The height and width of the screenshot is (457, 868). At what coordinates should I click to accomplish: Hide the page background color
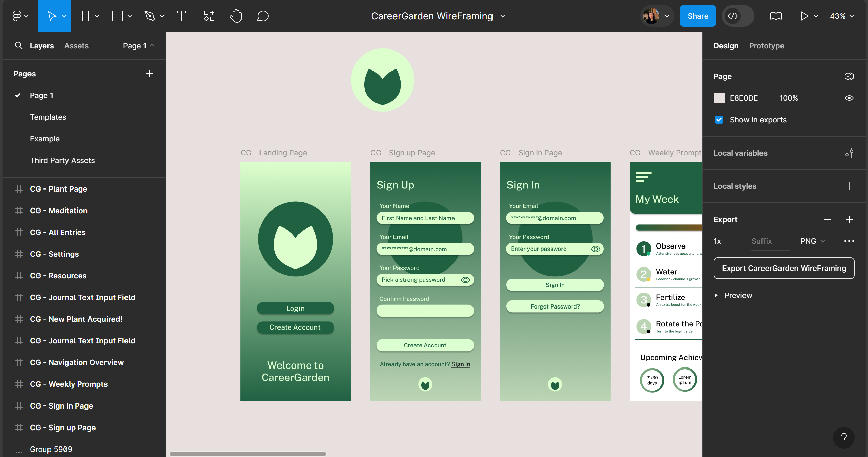[x=849, y=98]
